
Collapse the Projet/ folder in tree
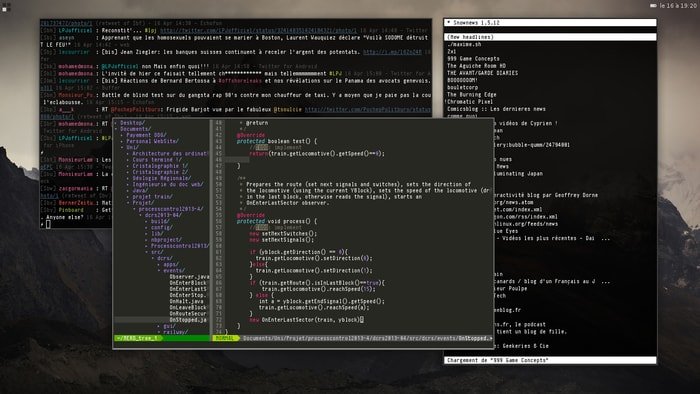click(143, 203)
